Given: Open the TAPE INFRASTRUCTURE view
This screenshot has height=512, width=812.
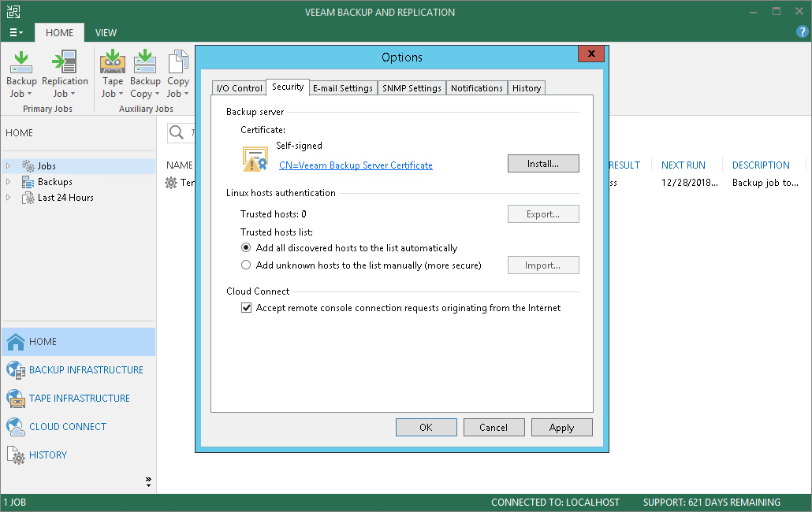Looking at the screenshot, I should tap(80, 399).
